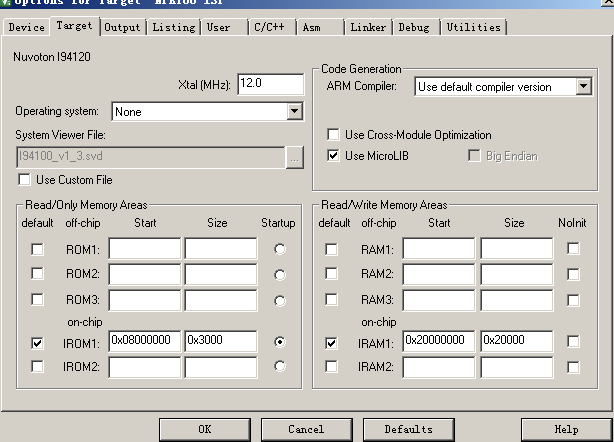Image resolution: width=614 pixels, height=442 pixels.
Task: Select IROM2 Startup radio button
Action: (x=280, y=366)
